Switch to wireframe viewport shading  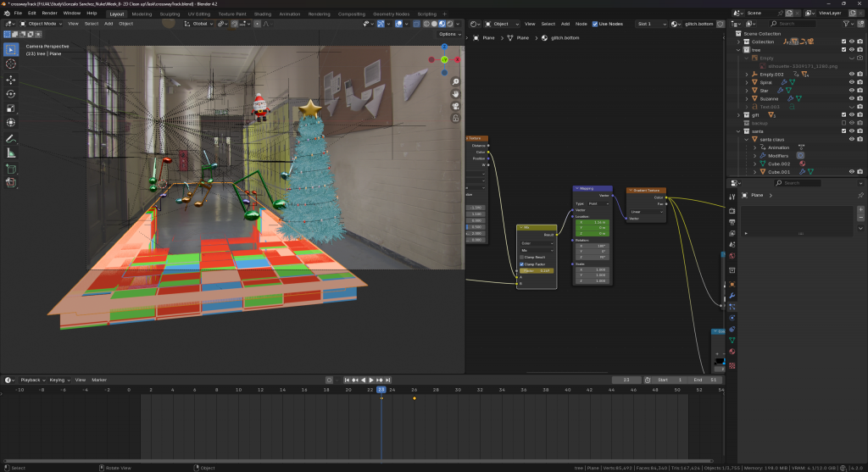[426, 24]
